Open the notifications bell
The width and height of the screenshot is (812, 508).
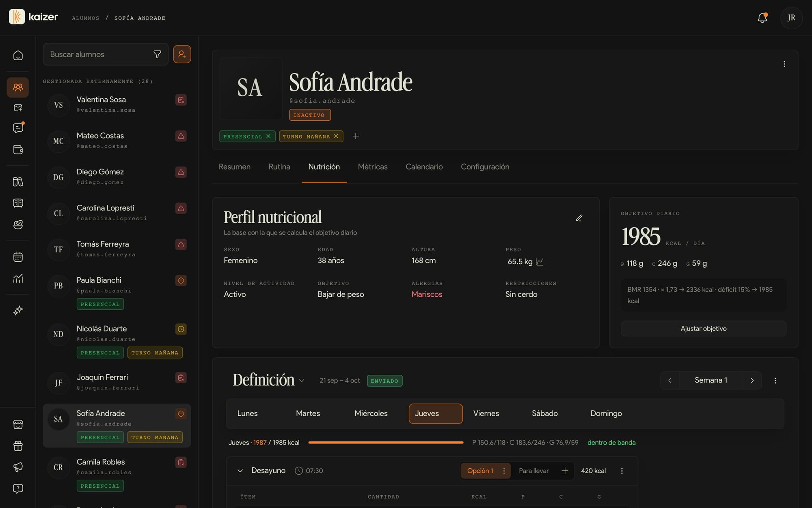[x=762, y=18]
